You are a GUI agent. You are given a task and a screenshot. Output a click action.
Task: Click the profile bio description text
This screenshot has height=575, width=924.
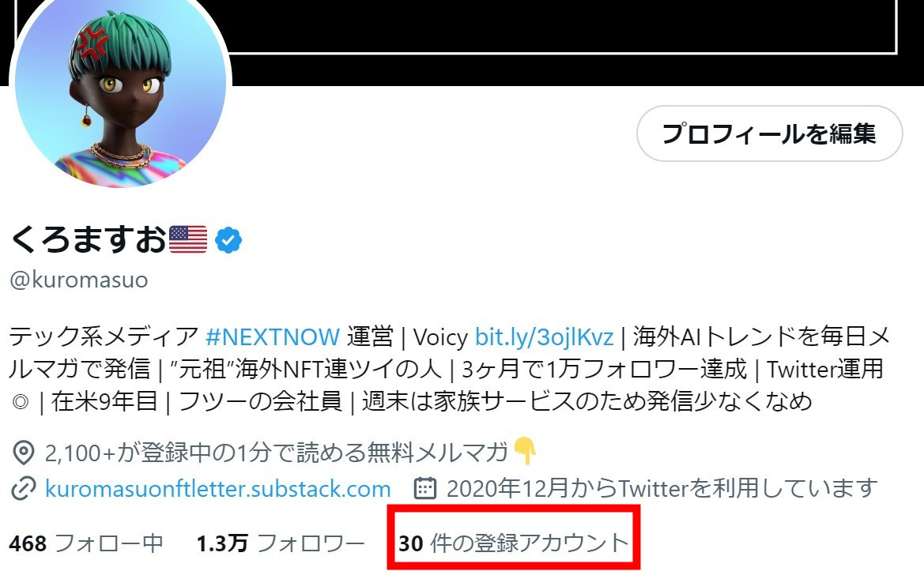click(x=450, y=370)
